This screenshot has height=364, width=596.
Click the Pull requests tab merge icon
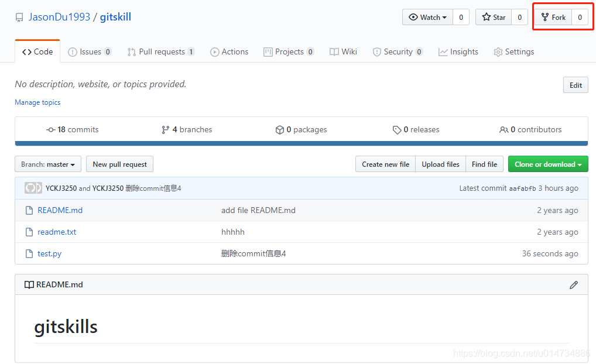pos(132,52)
